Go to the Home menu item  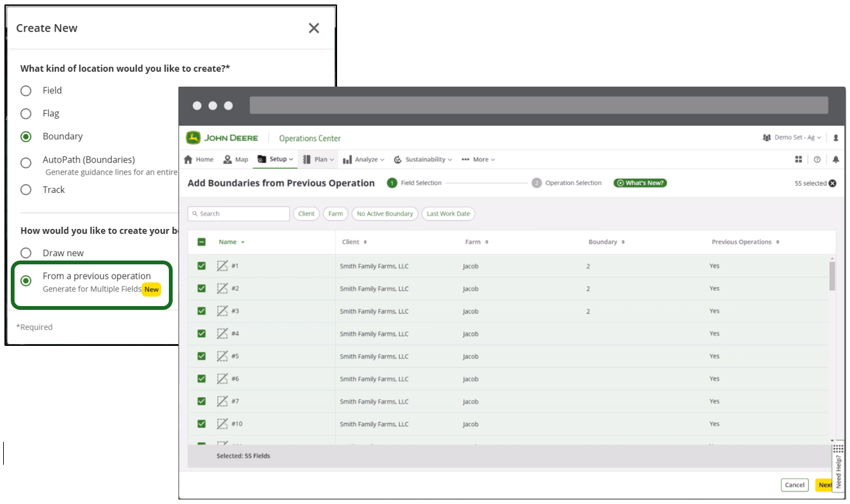(199, 159)
